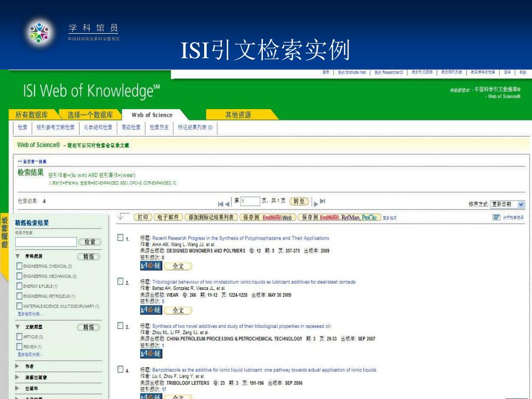Click the 帮助 help link
532x399 pixels.
(x=523, y=72)
